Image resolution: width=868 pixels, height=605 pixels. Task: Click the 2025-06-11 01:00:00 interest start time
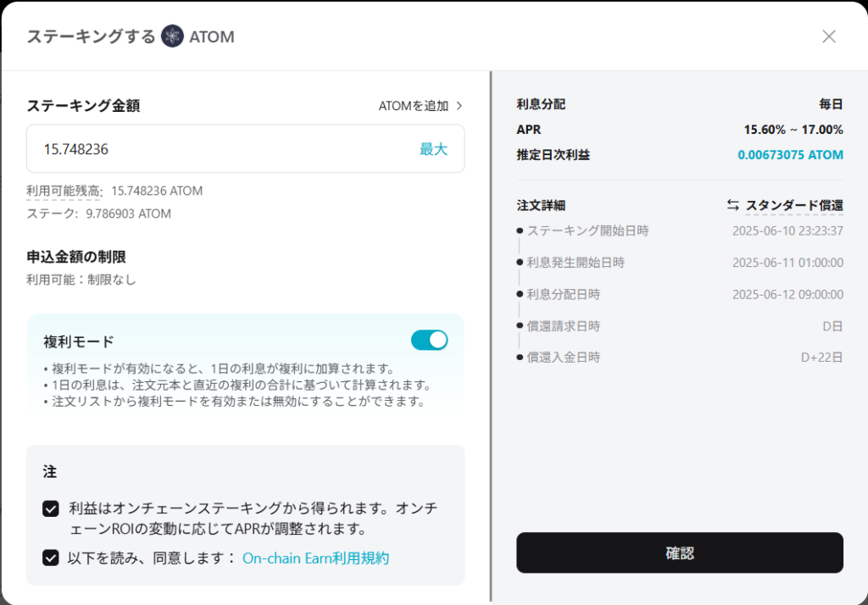pos(787,263)
